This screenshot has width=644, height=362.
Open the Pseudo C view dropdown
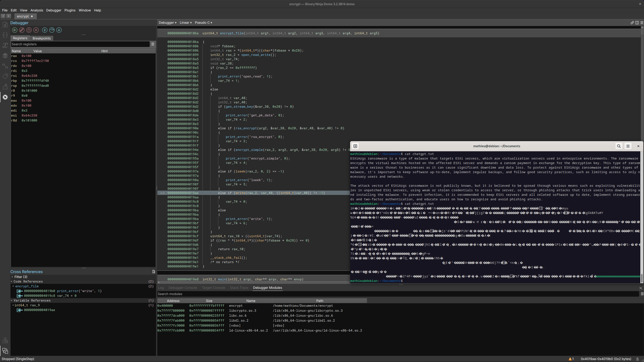203,23
